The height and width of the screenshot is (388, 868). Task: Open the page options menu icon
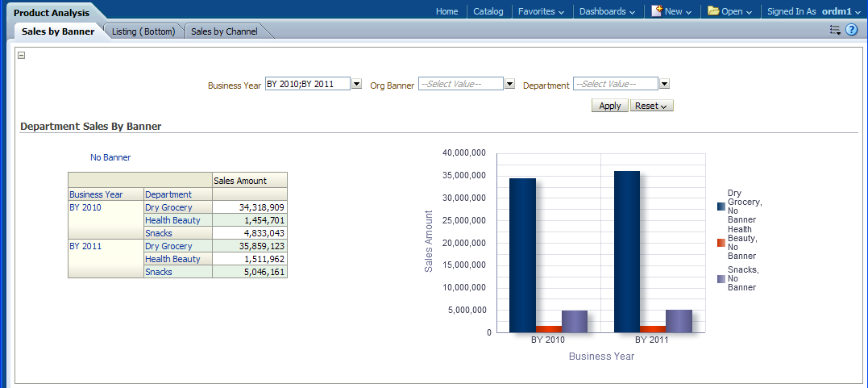835,30
